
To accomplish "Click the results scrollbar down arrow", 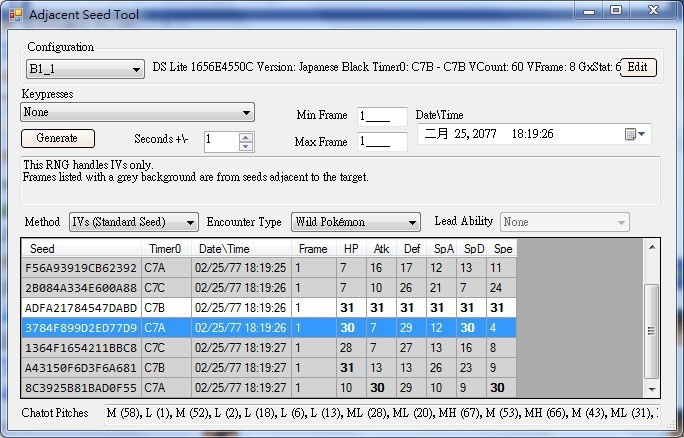I will coord(652,389).
